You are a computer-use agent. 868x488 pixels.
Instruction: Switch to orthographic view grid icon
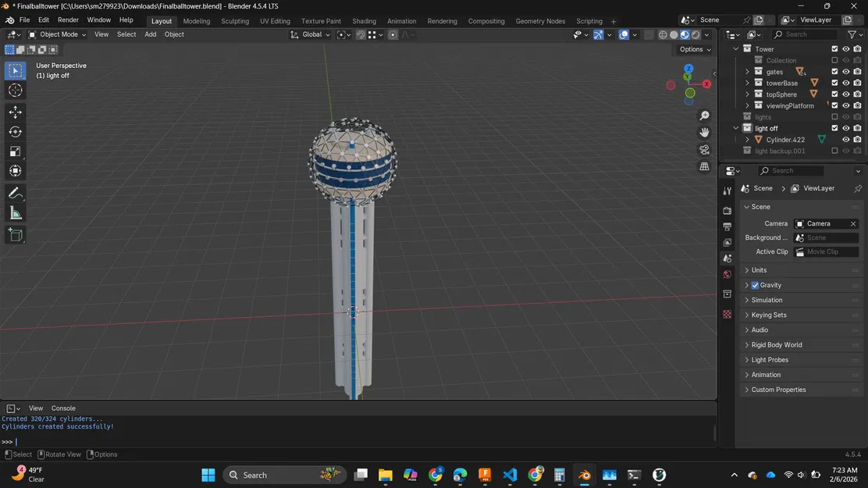point(704,167)
